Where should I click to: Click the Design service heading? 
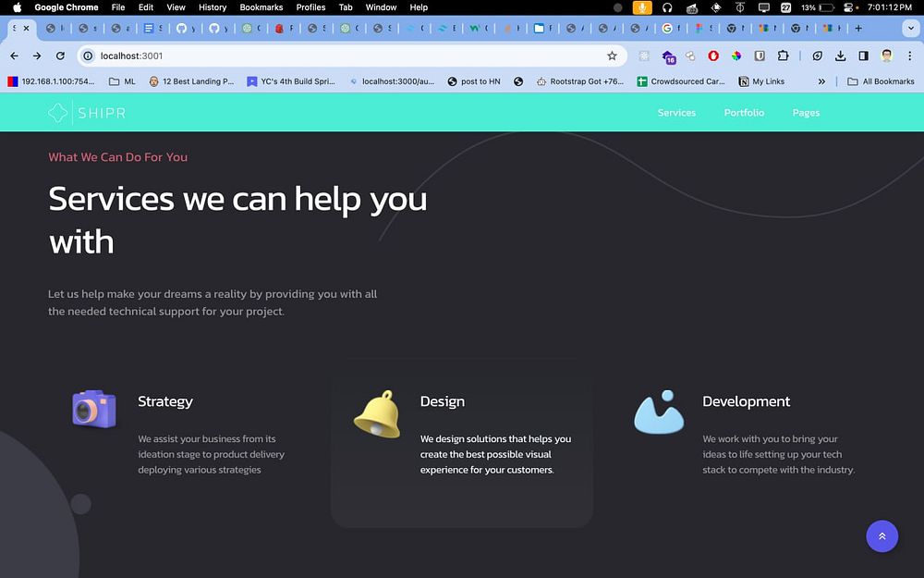[442, 401]
